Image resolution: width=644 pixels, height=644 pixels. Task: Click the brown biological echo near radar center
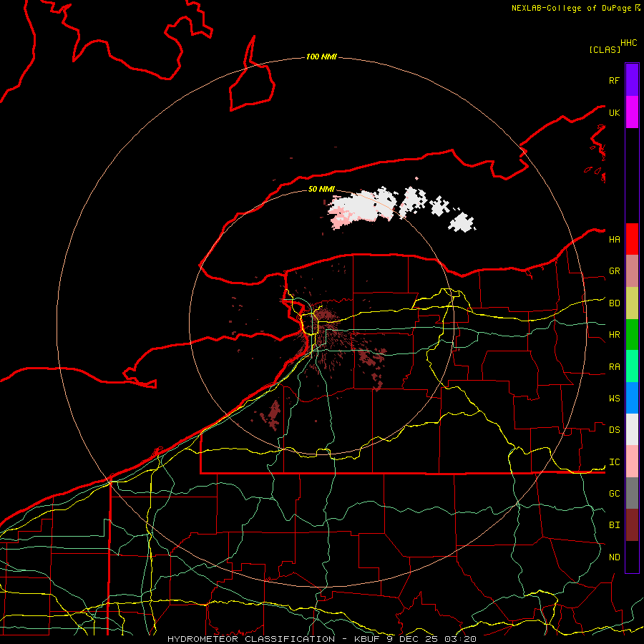(326, 316)
